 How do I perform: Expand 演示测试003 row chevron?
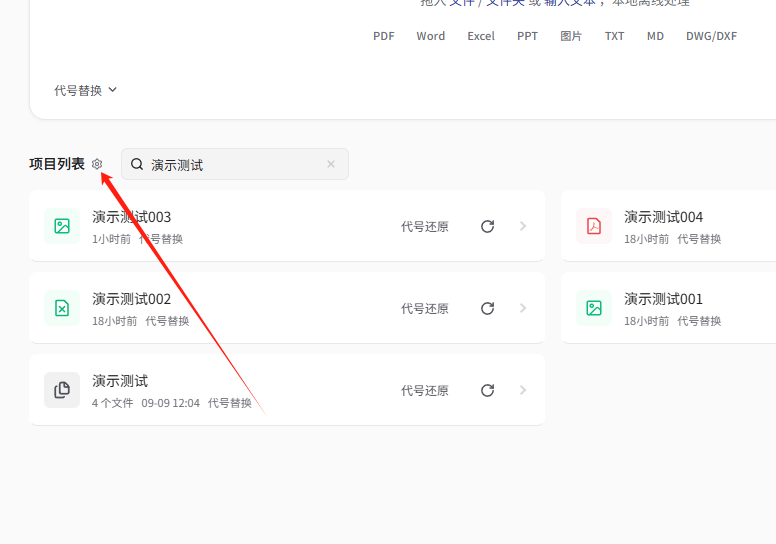(x=523, y=226)
